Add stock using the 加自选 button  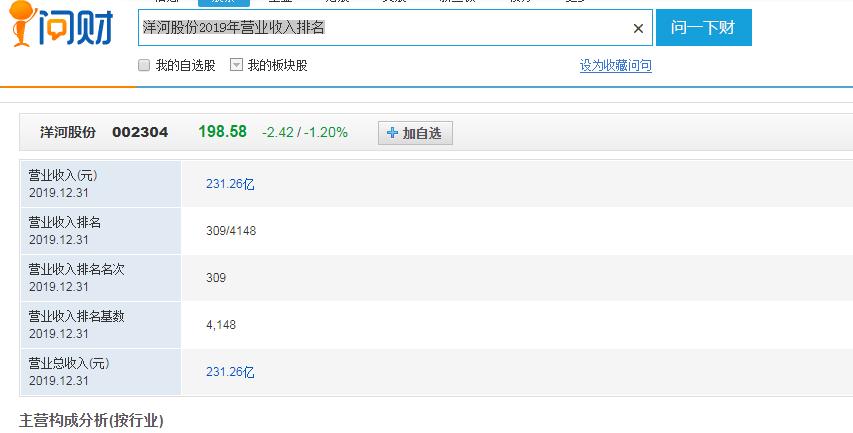point(415,133)
